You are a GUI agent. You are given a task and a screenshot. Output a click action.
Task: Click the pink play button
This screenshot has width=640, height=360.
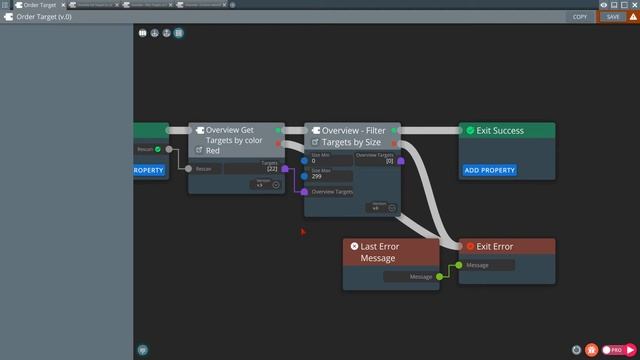tap(631, 350)
